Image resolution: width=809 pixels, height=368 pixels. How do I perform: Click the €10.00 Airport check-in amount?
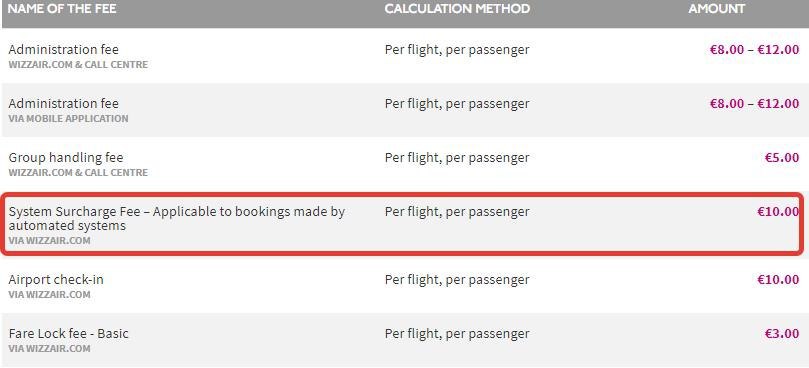point(778,280)
